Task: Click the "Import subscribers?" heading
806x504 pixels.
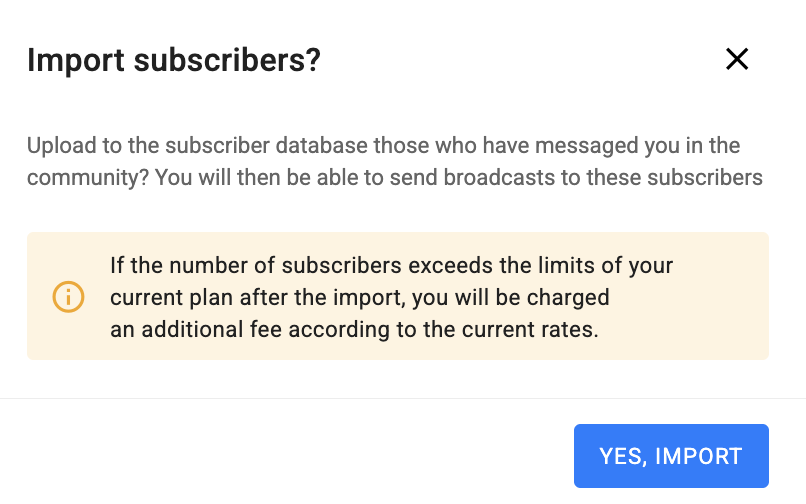Action: click(x=174, y=60)
